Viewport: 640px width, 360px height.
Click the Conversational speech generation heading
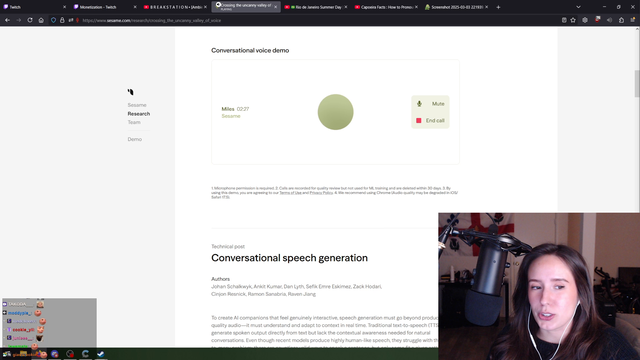289,258
